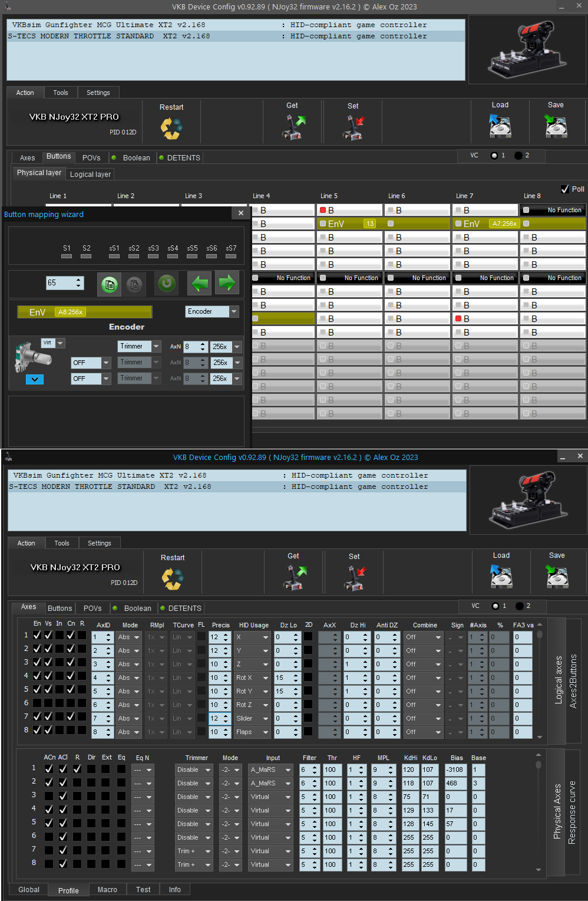Switch to the Logical layer tab

90,175
